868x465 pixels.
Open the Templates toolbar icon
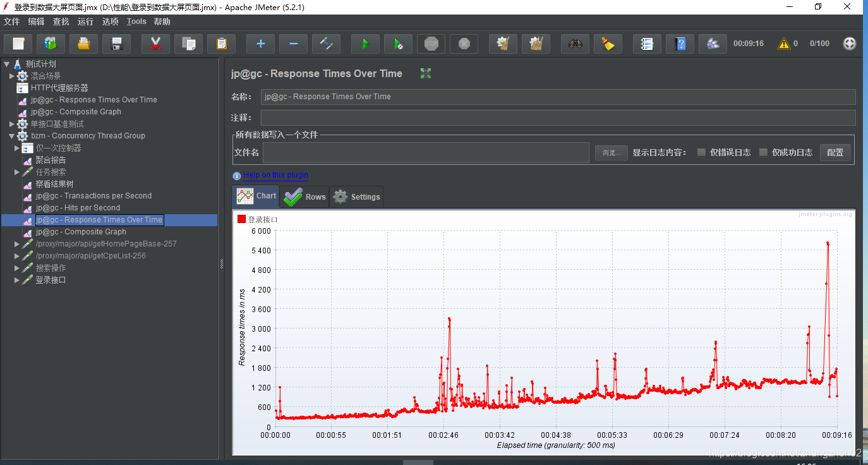[x=51, y=44]
